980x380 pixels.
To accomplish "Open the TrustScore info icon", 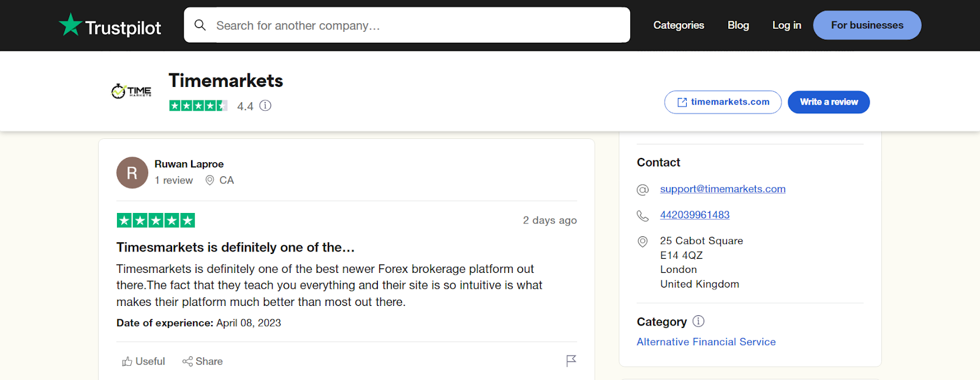I will click(x=265, y=106).
